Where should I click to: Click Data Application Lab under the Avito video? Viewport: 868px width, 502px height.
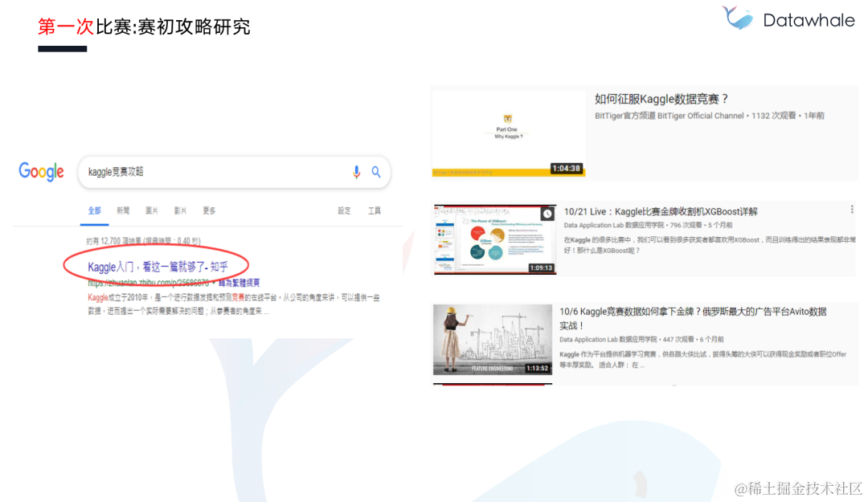pyautogui.click(x=608, y=339)
